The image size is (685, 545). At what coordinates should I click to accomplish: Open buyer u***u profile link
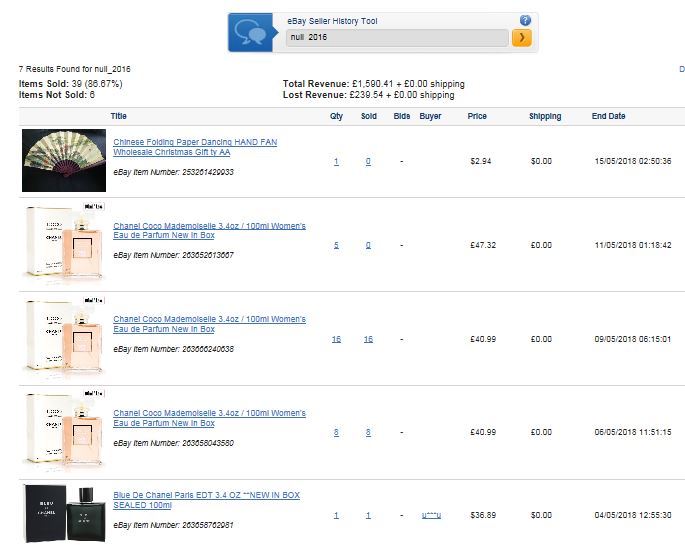pos(431,515)
